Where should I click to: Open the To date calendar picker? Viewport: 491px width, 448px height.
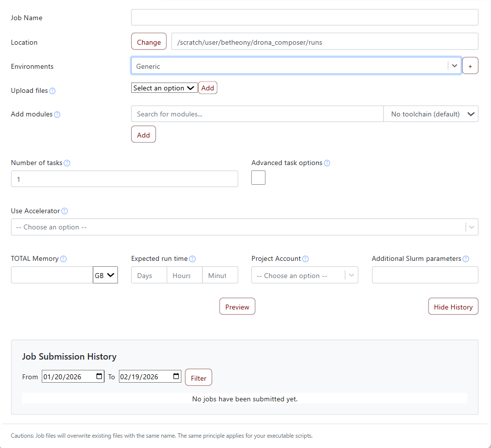[x=176, y=376]
